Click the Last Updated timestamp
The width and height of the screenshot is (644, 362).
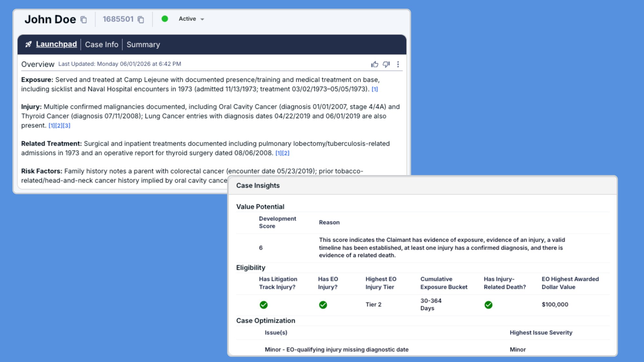(120, 64)
